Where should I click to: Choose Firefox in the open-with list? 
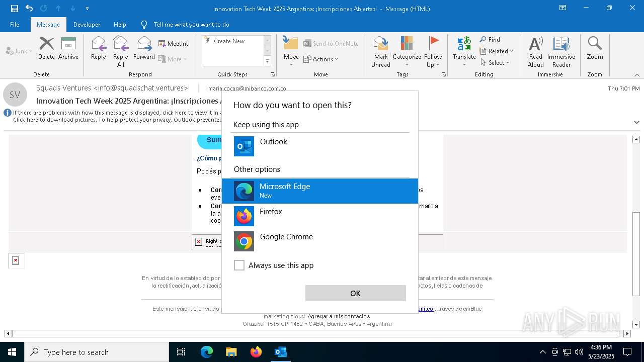click(320, 216)
